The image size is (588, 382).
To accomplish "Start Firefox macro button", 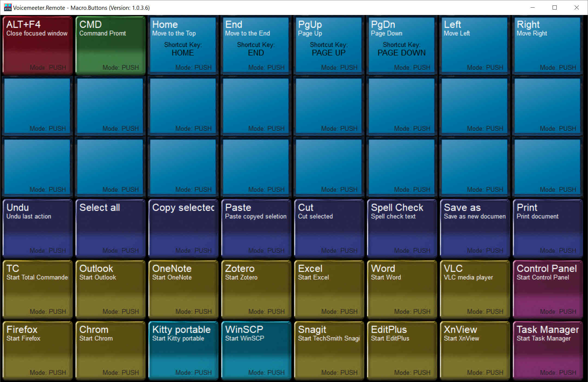I will click(37, 350).
